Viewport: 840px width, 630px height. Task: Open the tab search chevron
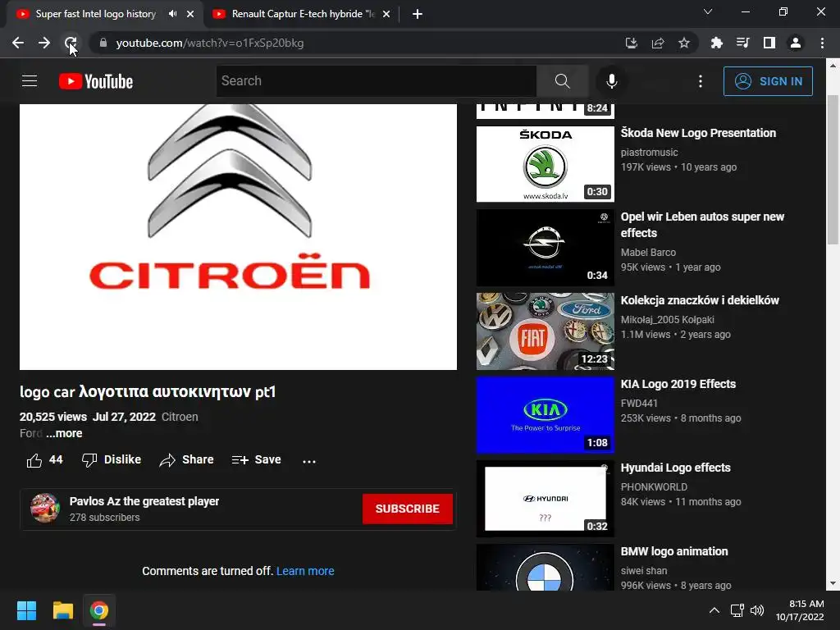click(x=708, y=11)
